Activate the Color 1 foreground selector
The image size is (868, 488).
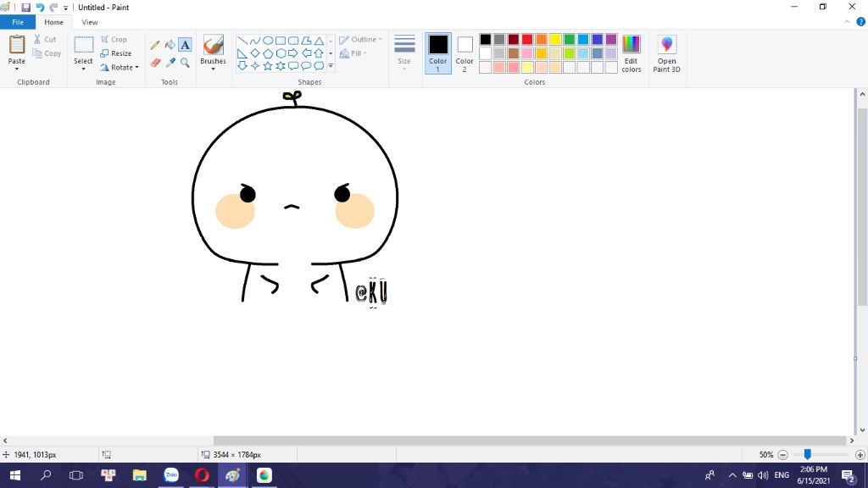click(438, 53)
